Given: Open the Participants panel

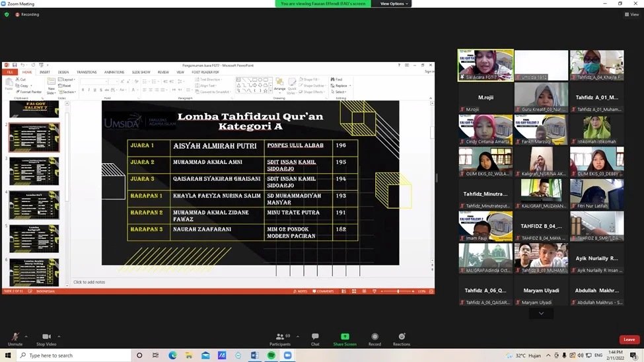Looking at the screenshot, I should (280, 337).
